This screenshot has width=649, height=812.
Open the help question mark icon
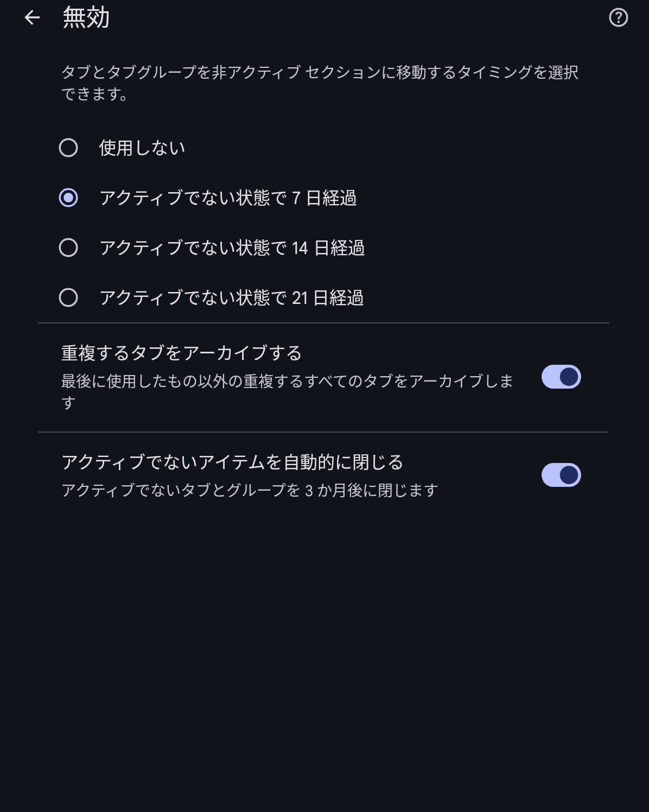(618, 18)
